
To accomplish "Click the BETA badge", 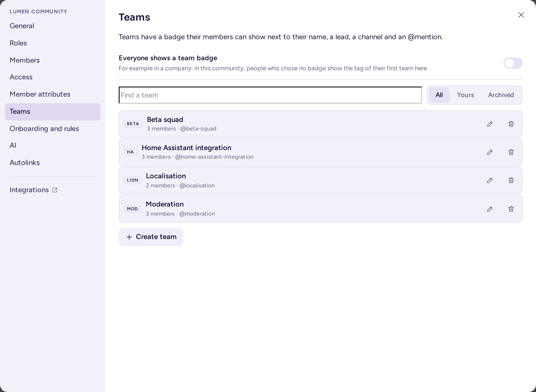I will [133, 124].
